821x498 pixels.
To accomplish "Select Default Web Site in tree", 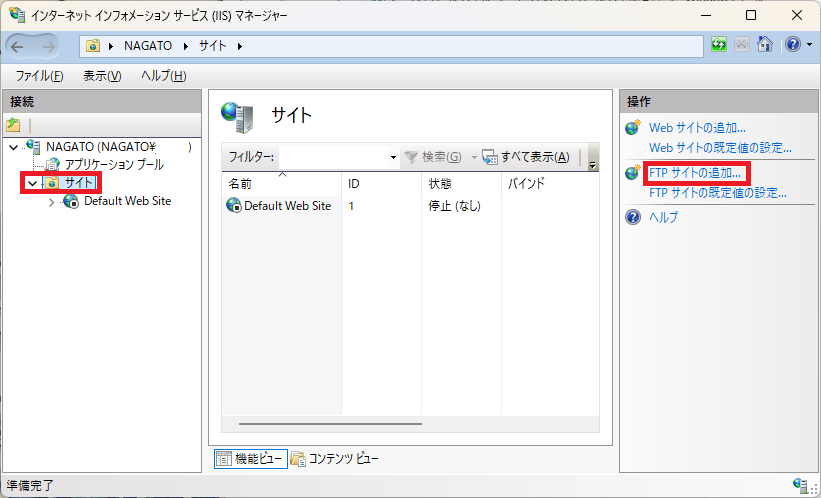I will click(128, 201).
